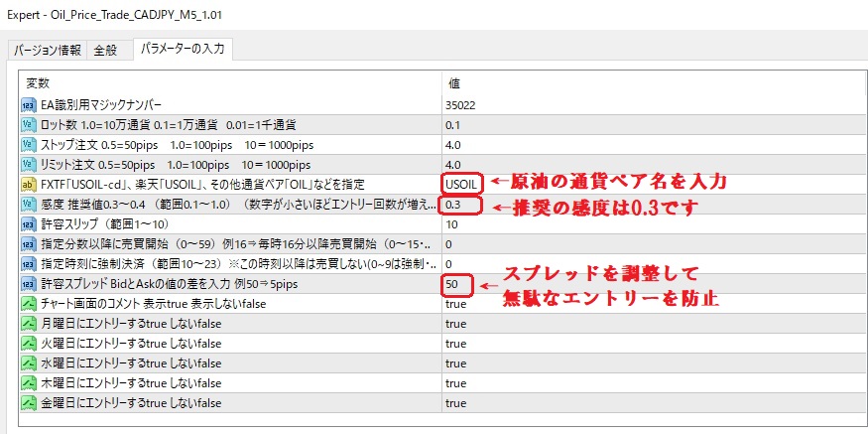The image size is (868, 434).
Task: Click the icon beside 感度 推奨値 row
Action: click(x=28, y=205)
